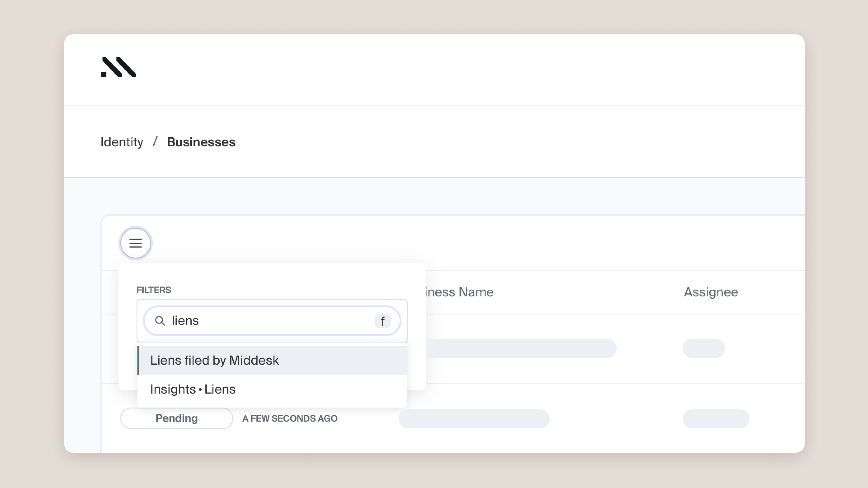Screen dimensions: 868x488
Task: Click the FILTERS section label
Action: tap(154, 290)
